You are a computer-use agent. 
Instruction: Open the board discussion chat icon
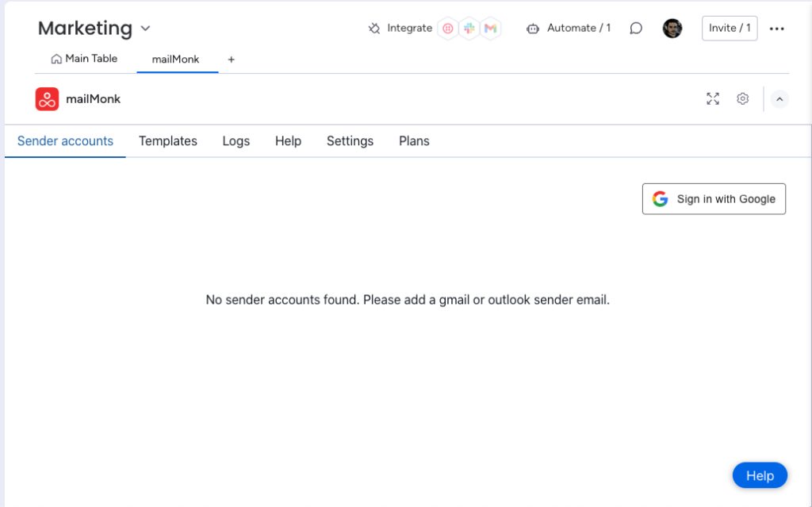pos(636,29)
